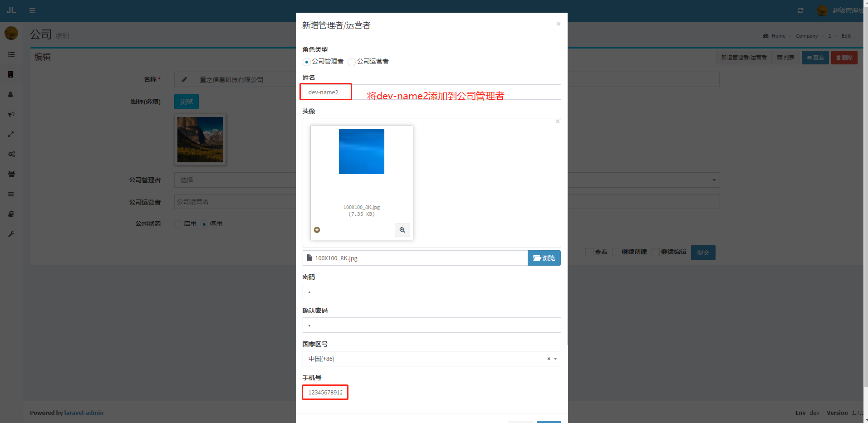Open the book icon in sidebar
Image resolution: width=868 pixels, height=423 pixels.
(11, 214)
